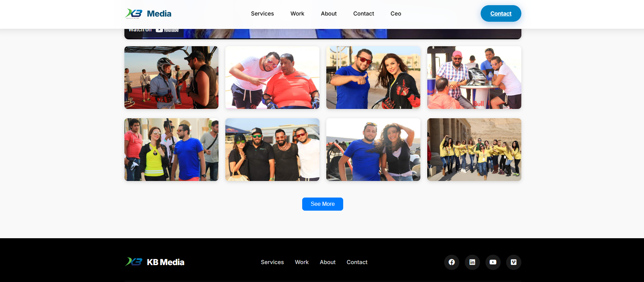Screen dimensions: 644x282
Task: Open photo of helmeted rider on red carpet
Action: [171, 78]
